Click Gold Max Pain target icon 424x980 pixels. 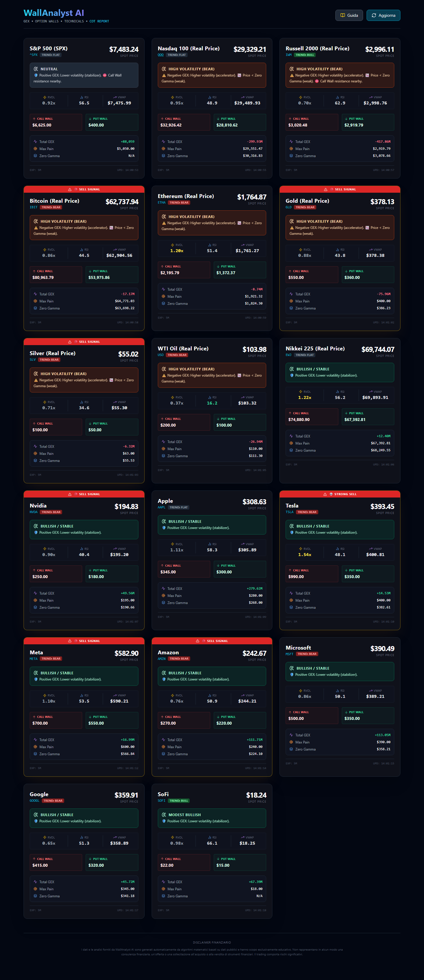[291, 301]
